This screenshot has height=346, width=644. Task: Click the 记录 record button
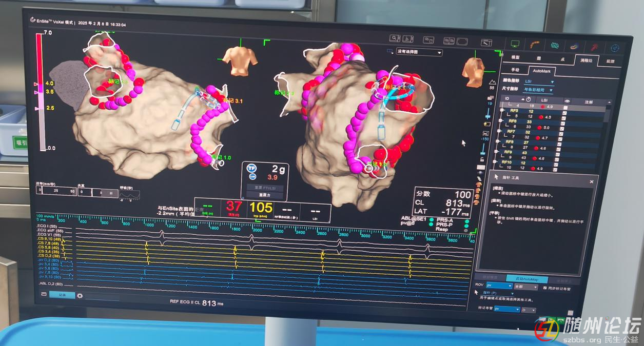point(62,295)
